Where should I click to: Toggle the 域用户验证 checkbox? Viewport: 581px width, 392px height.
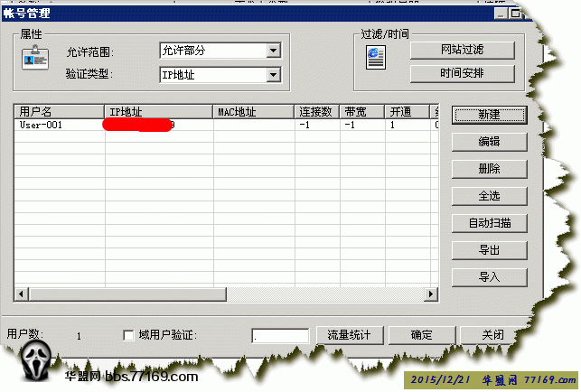[128, 336]
